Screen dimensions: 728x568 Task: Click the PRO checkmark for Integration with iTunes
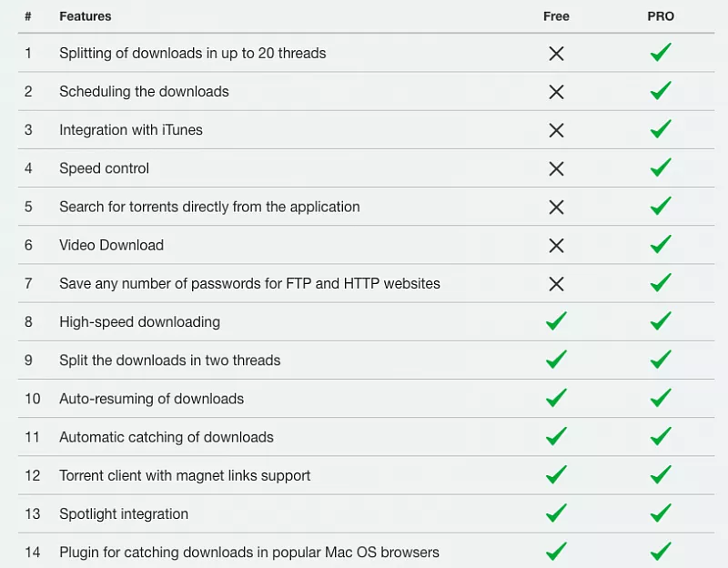pyautogui.click(x=661, y=130)
